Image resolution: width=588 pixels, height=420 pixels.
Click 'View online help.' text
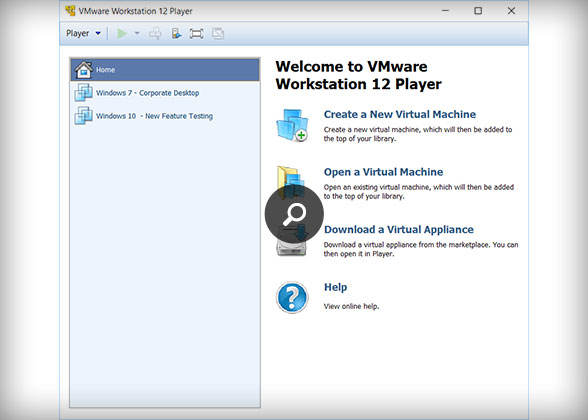pyautogui.click(x=351, y=306)
